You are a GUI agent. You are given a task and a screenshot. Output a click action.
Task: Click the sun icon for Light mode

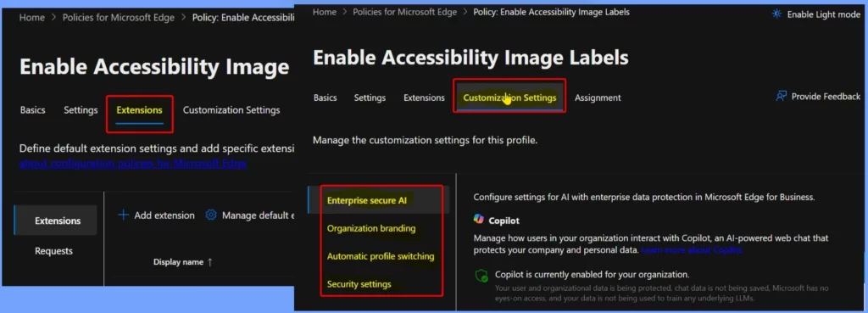777,14
